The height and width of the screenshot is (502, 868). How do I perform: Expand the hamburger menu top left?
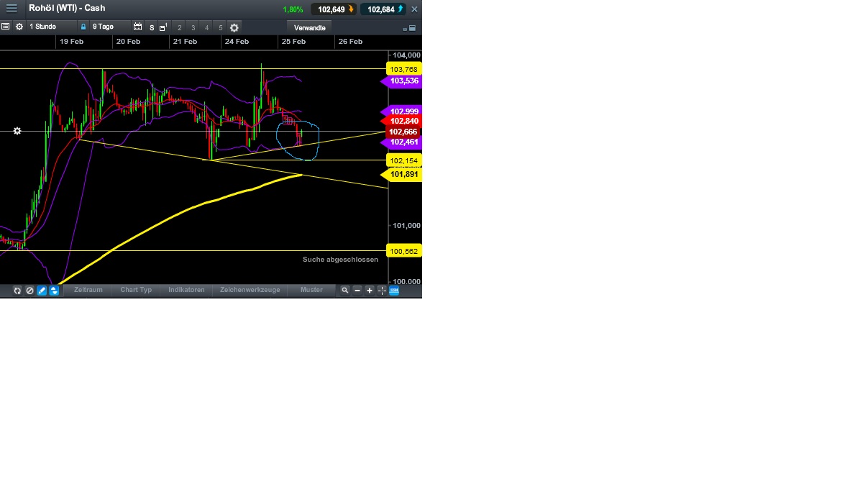coord(11,8)
